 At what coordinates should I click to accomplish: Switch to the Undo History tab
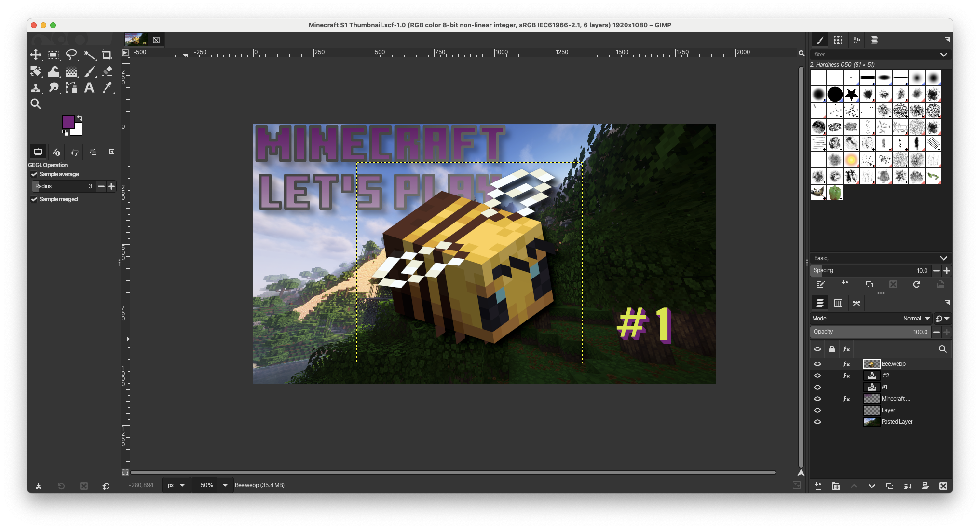click(74, 152)
